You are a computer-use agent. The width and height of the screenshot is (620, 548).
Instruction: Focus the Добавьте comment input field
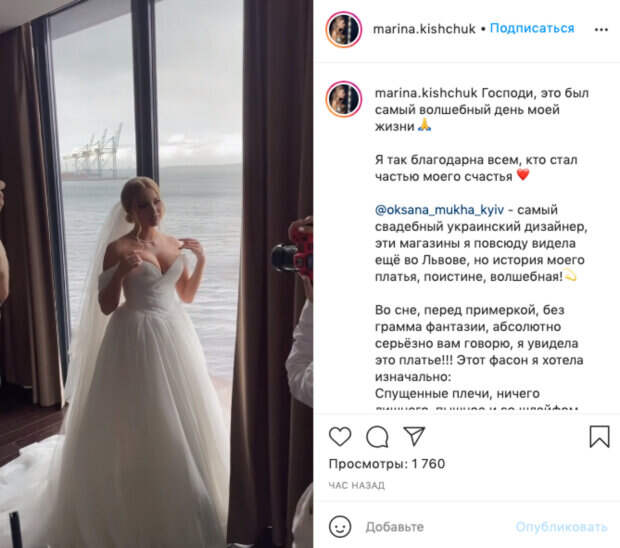point(435,527)
